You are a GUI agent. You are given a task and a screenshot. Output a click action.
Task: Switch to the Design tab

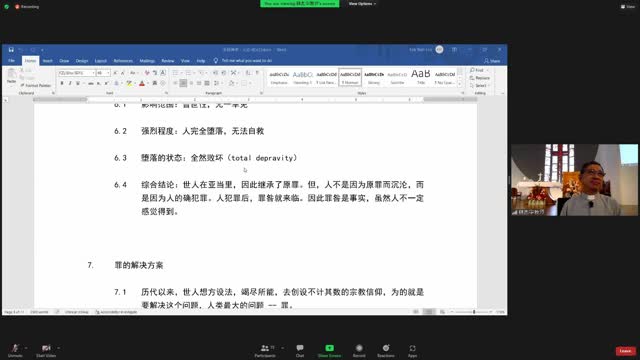(x=82, y=61)
